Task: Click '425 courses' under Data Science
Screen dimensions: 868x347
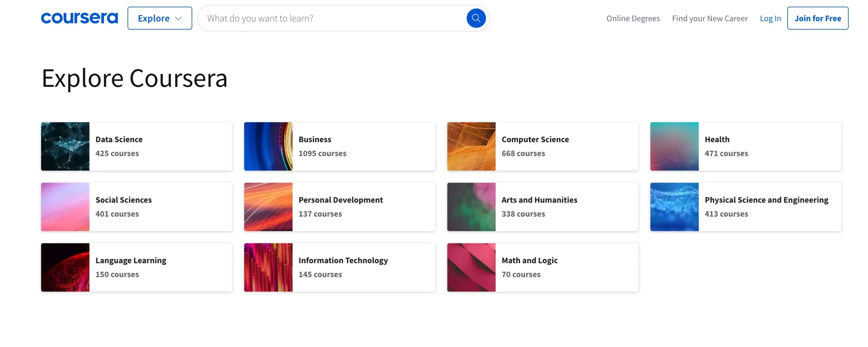Action: tap(117, 153)
